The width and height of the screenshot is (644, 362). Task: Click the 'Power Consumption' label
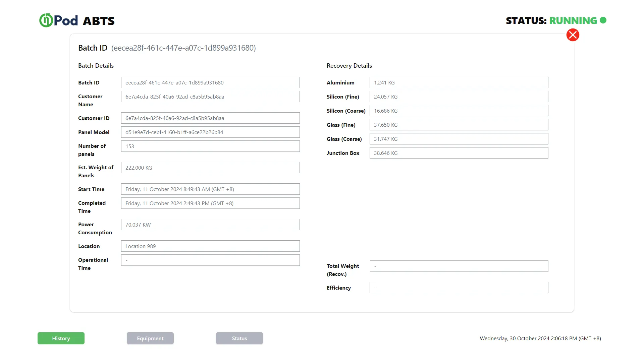pyautogui.click(x=95, y=228)
